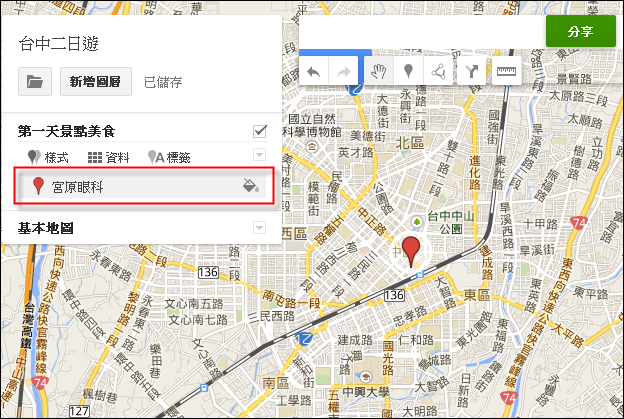Click the 南區 district label on map
This screenshot has height=419, width=624.
point(275,383)
